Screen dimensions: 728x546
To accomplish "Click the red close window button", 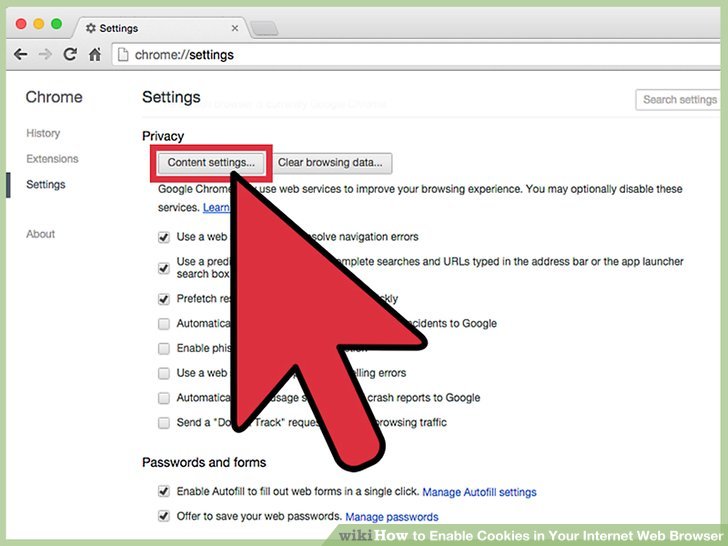I will pos(21,24).
